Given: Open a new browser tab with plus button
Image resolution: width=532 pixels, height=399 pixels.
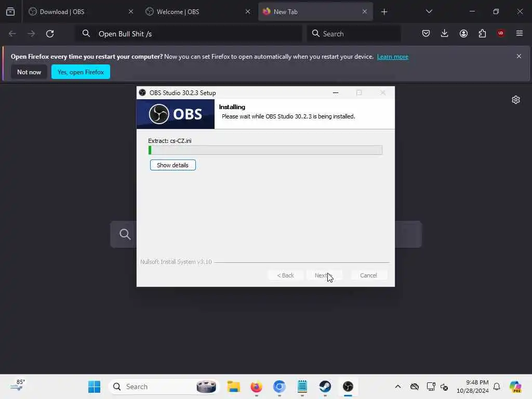Looking at the screenshot, I should tap(384, 12).
